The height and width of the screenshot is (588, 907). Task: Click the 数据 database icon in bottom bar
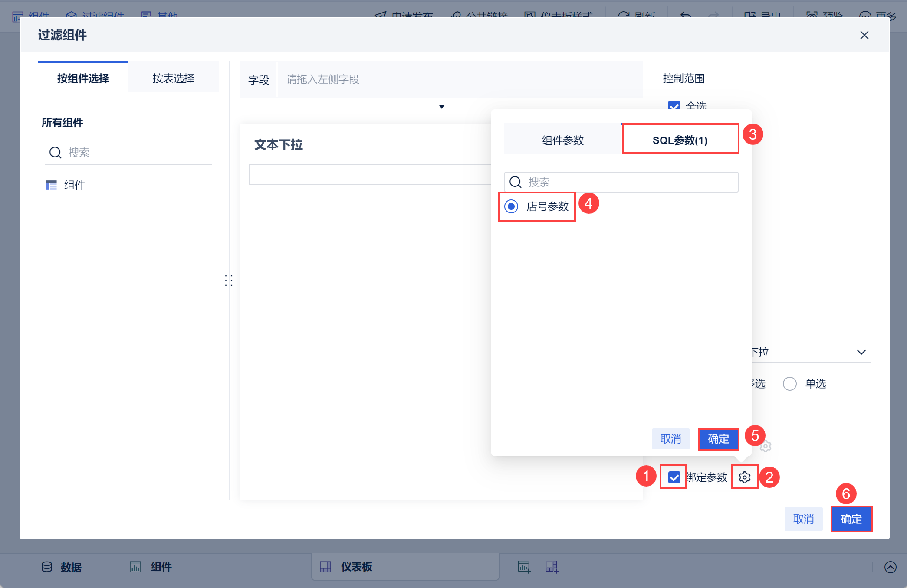pyautogui.click(x=47, y=567)
